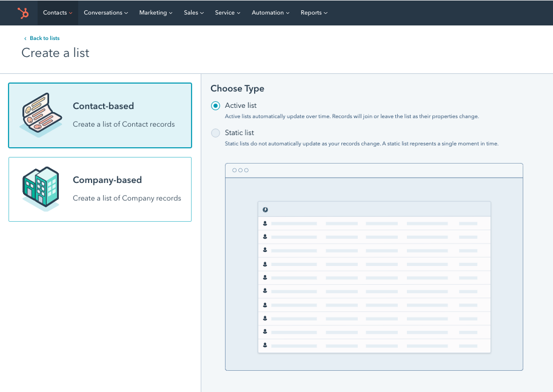Click the Contact-based list illustration icon
The width and height of the screenshot is (553, 392).
(x=40, y=114)
